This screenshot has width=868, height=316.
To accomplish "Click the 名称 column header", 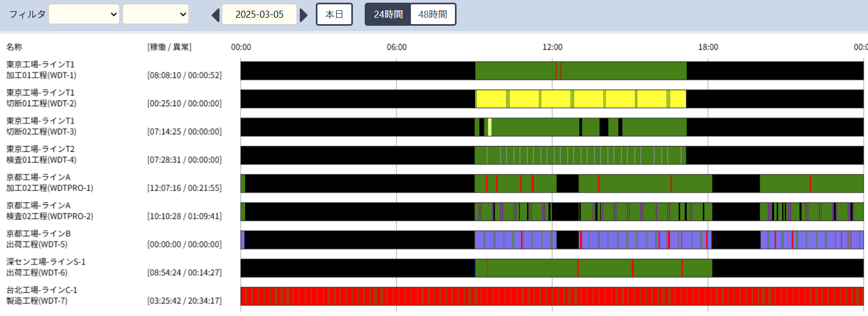I will [x=14, y=47].
